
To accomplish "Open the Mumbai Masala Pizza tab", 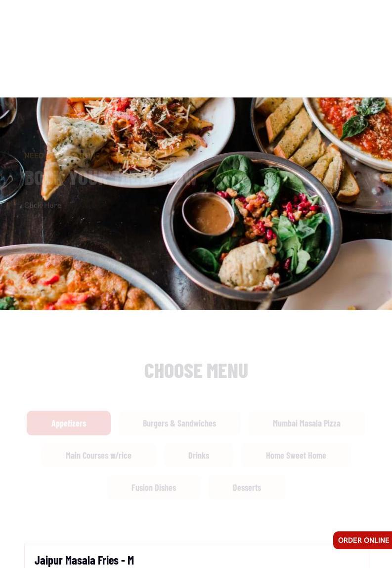I will click(x=306, y=423).
